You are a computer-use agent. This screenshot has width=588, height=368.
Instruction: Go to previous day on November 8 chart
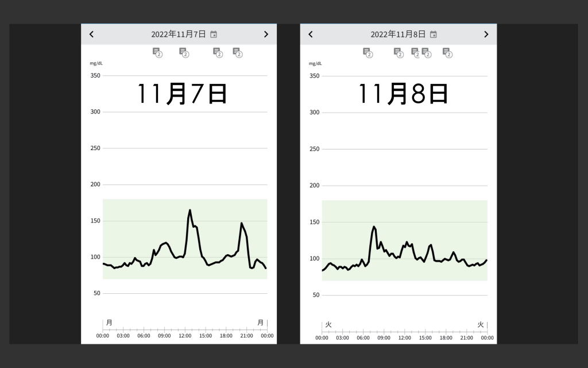click(311, 34)
